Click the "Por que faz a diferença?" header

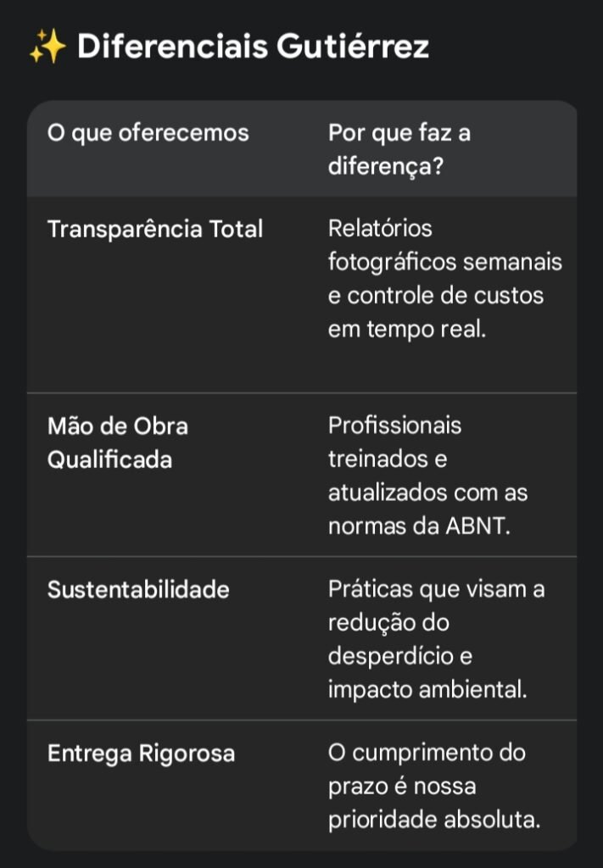[399, 149]
